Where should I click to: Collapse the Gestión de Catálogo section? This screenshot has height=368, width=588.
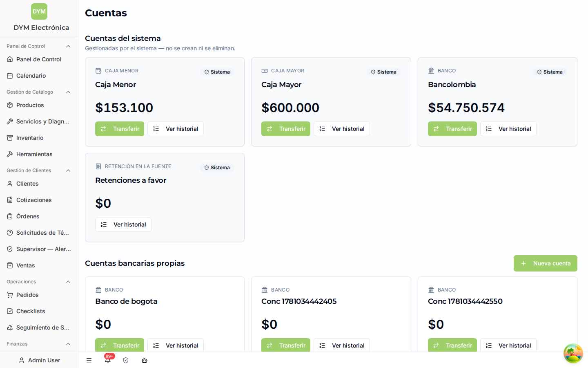tap(68, 92)
